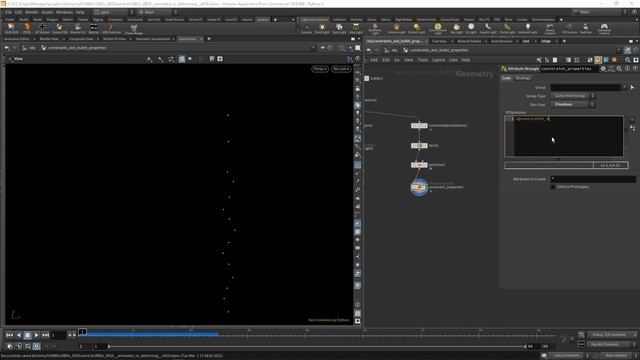640x360 pixels.
Task: Click the Environment Light shelf tool
Action: (x=438, y=29)
